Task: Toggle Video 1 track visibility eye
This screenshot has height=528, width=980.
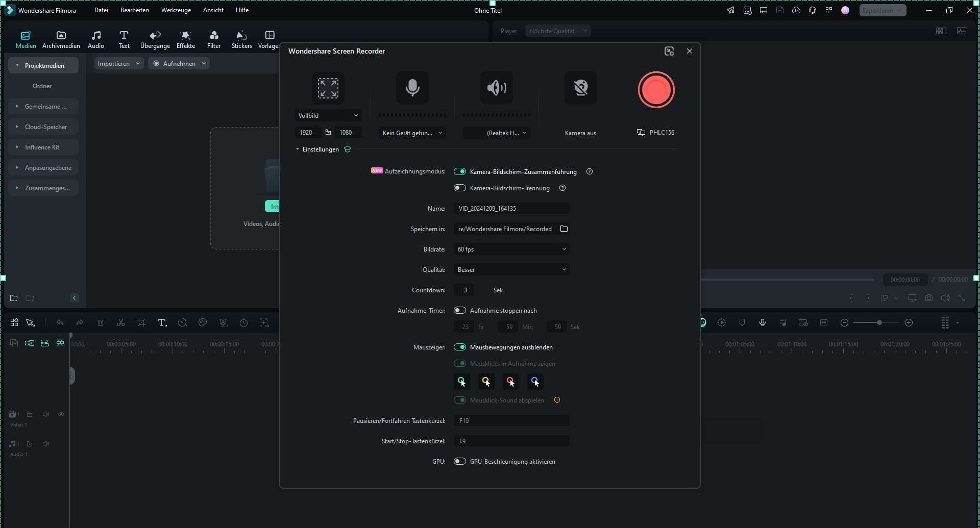Action: (61, 414)
